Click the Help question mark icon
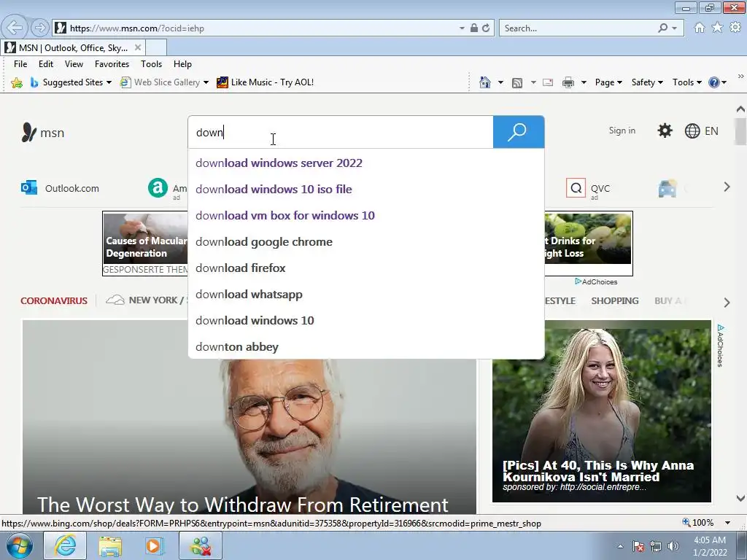Screen dimensions: 747x560 click(713, 82)
